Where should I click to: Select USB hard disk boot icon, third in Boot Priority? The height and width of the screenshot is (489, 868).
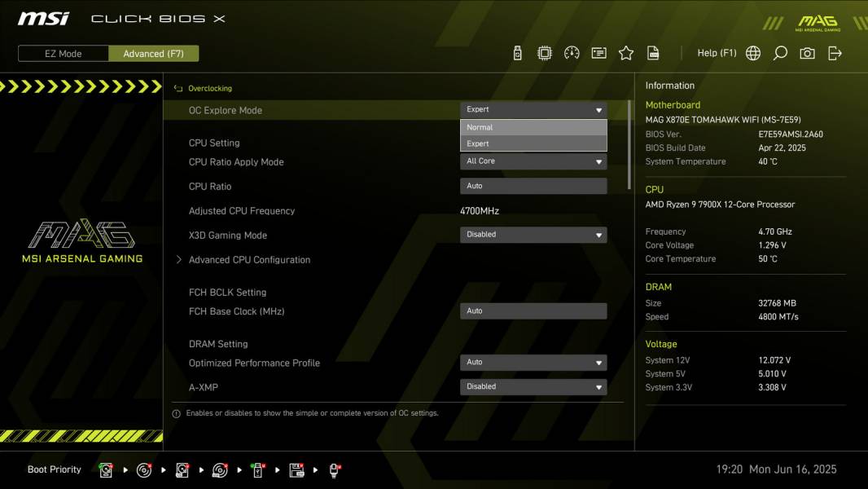[182, 470]
